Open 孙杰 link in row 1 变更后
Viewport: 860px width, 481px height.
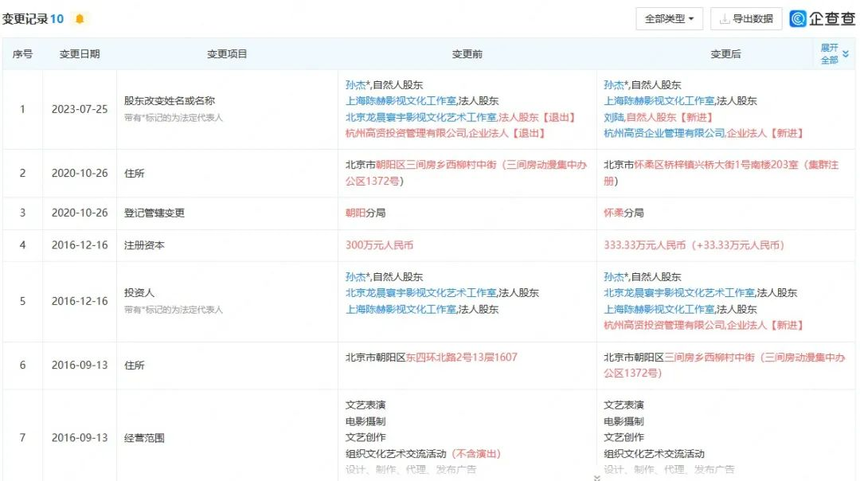coord(614,85)
